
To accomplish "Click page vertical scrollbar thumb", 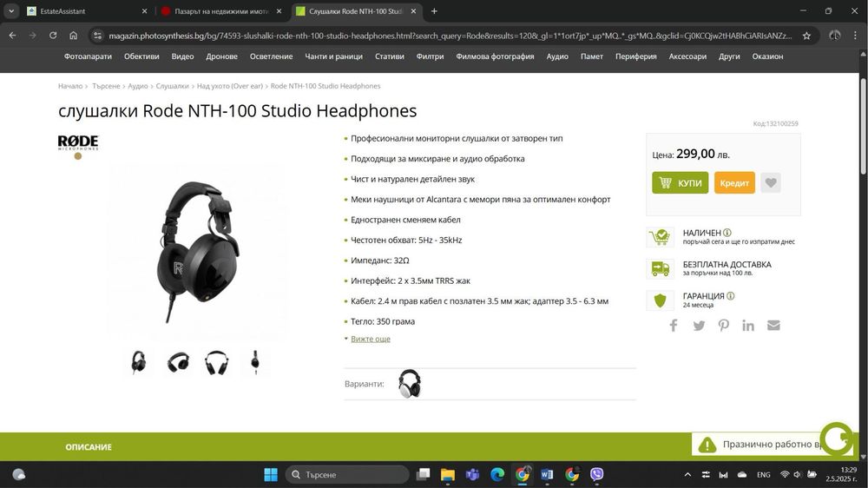I will 863,126.
